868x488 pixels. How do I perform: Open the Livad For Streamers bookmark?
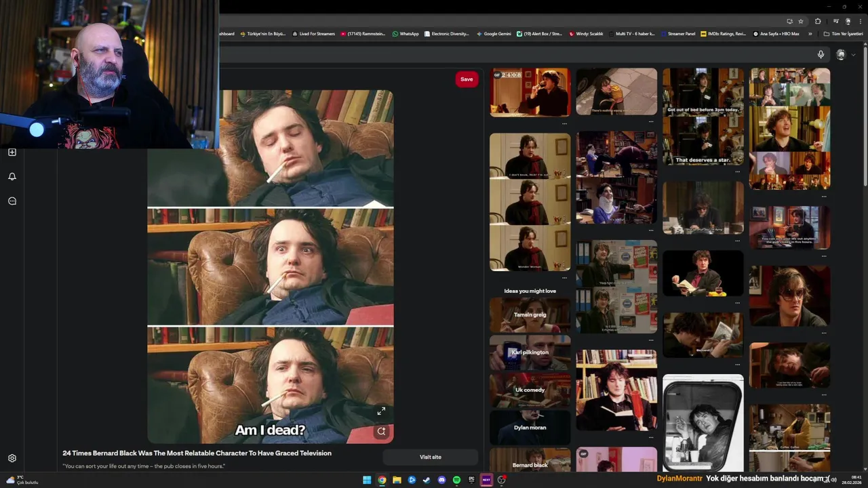click(x=313, y=34)
